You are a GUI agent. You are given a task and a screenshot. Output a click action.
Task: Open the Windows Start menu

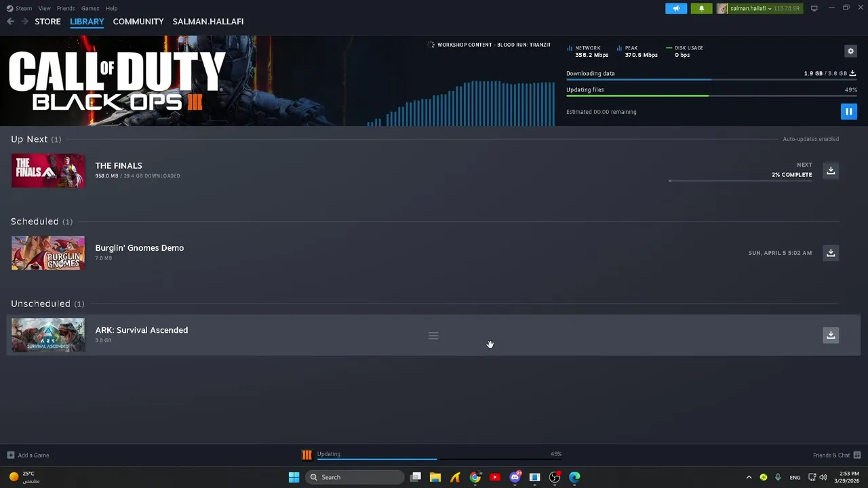[294, 477]
